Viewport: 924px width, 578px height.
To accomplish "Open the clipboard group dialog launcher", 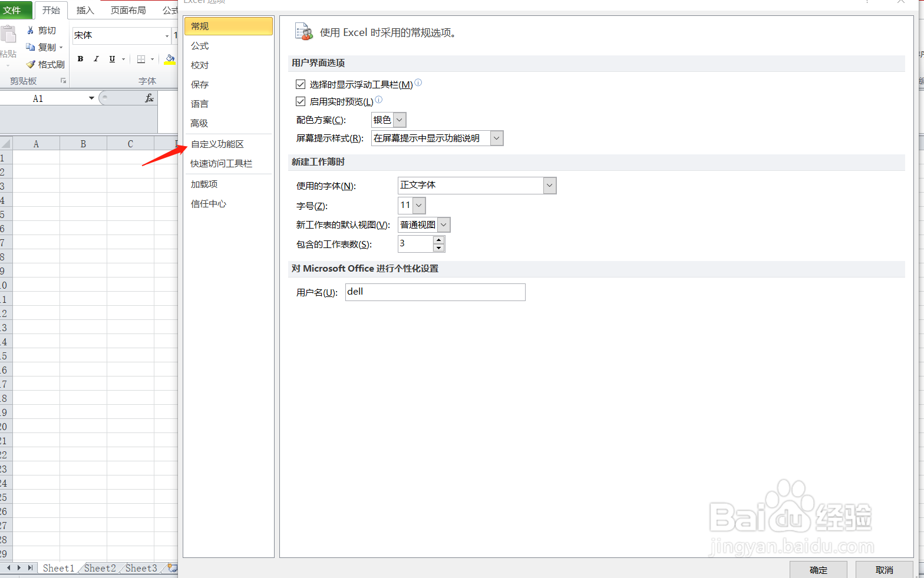I will 63,81.
